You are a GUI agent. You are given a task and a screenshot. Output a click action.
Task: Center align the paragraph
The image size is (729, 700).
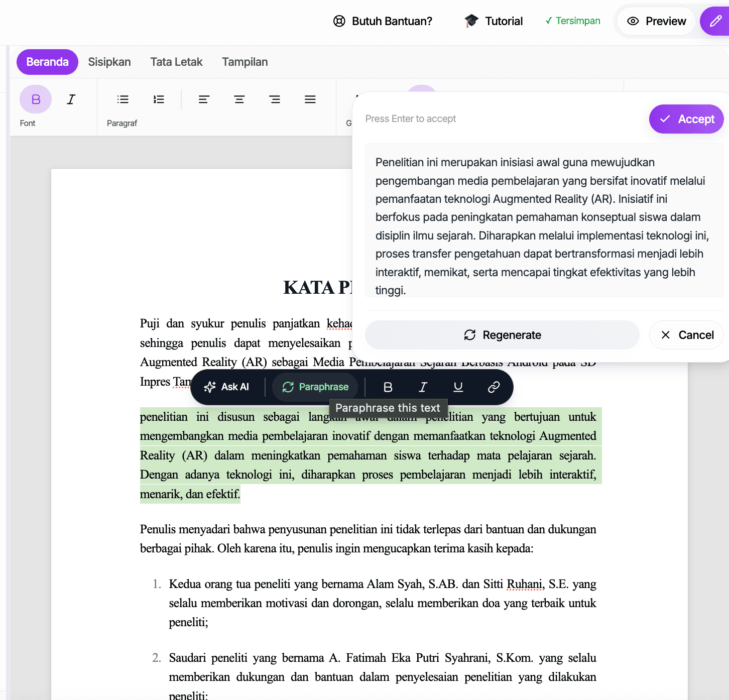pos(239,99)
